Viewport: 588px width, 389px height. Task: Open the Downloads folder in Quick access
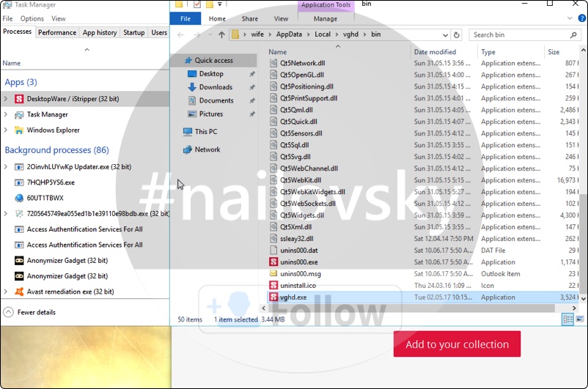click(x=216, y=87)
